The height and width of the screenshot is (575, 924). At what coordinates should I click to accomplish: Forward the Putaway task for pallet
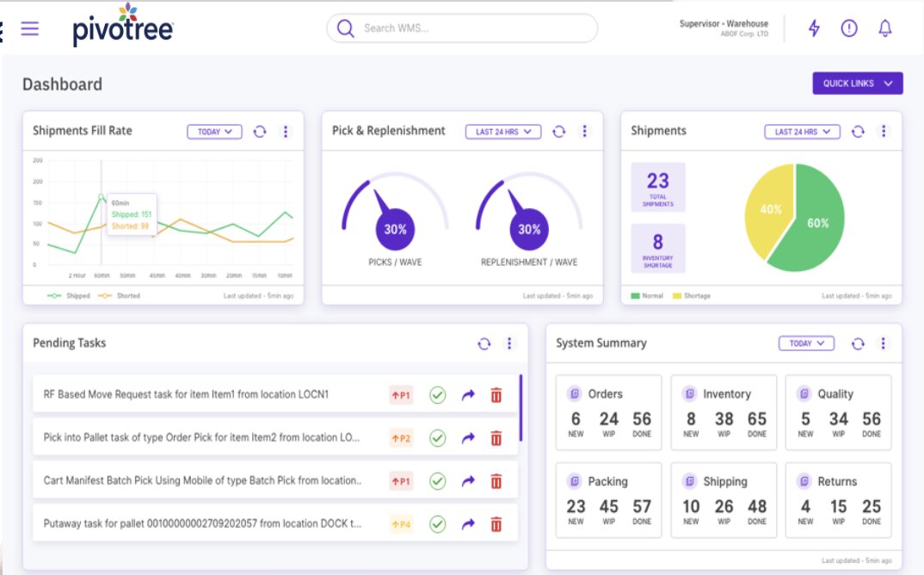[x=468, y=523]
